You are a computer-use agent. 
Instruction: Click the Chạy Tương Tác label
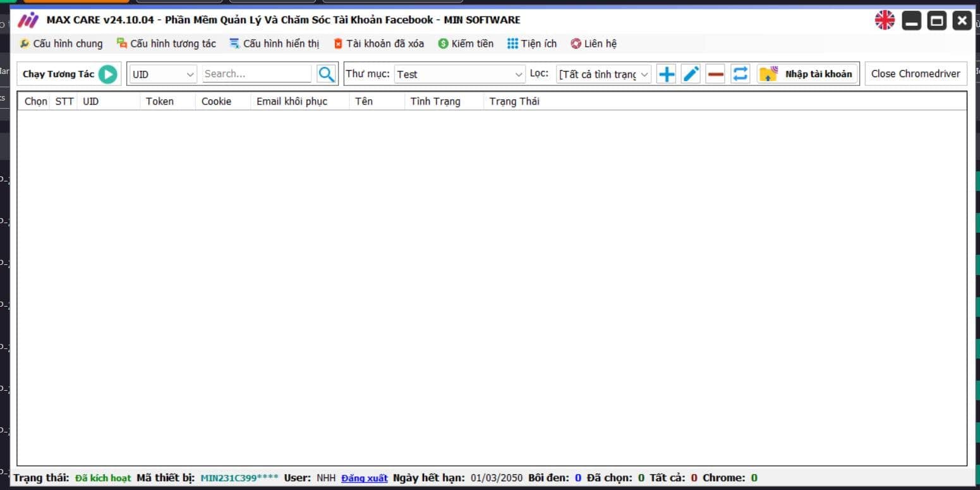pos(58,74)
